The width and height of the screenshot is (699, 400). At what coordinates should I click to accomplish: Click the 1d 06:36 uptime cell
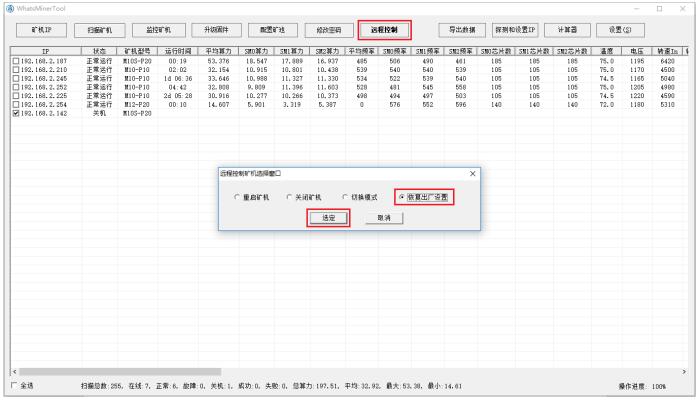pos(178,78)
